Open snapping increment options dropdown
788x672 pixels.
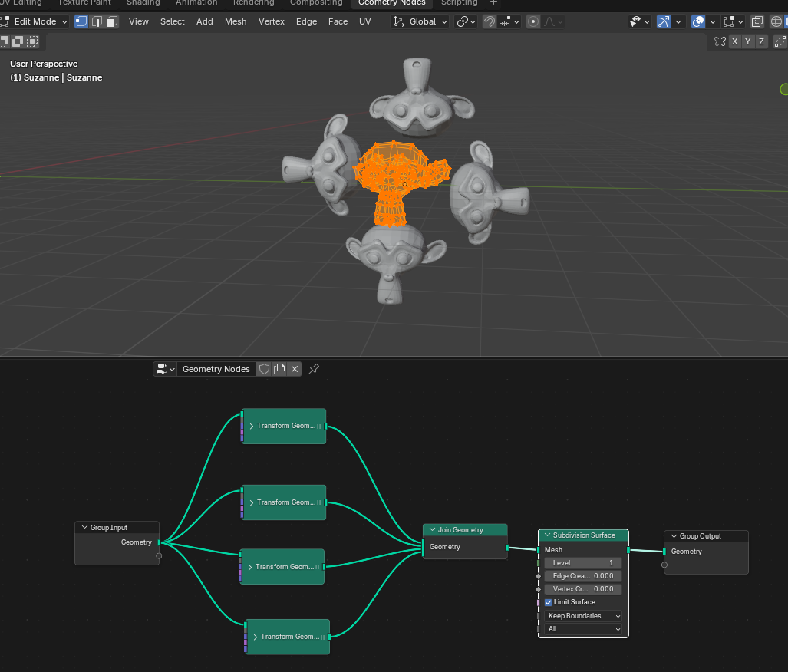509,21
